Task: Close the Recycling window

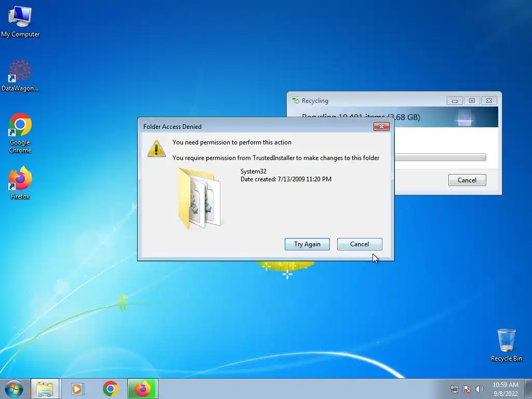Action: click(489, 100)
